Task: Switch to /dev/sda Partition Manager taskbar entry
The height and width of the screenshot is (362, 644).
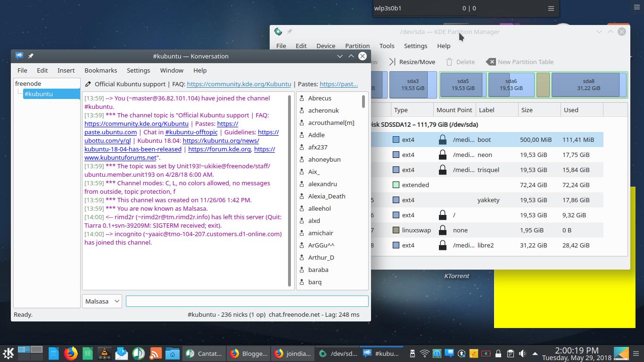Action: (338, 353)
